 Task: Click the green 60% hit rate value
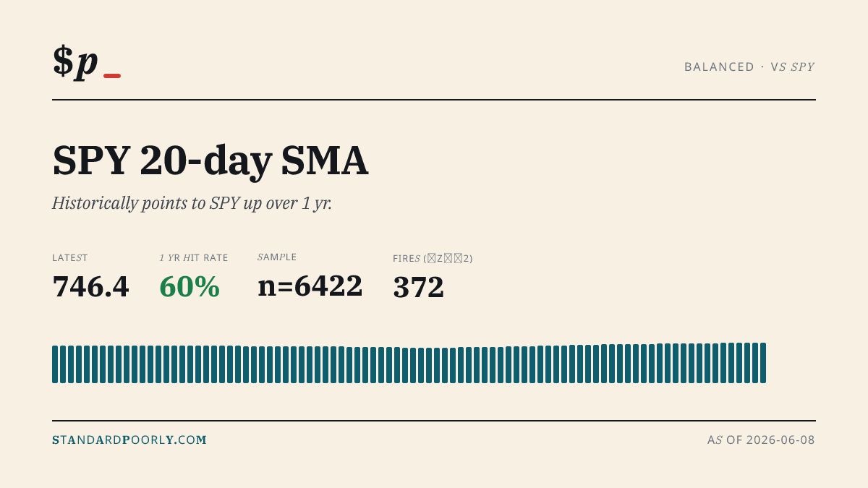pyautogui.click(x=190, y=286)
